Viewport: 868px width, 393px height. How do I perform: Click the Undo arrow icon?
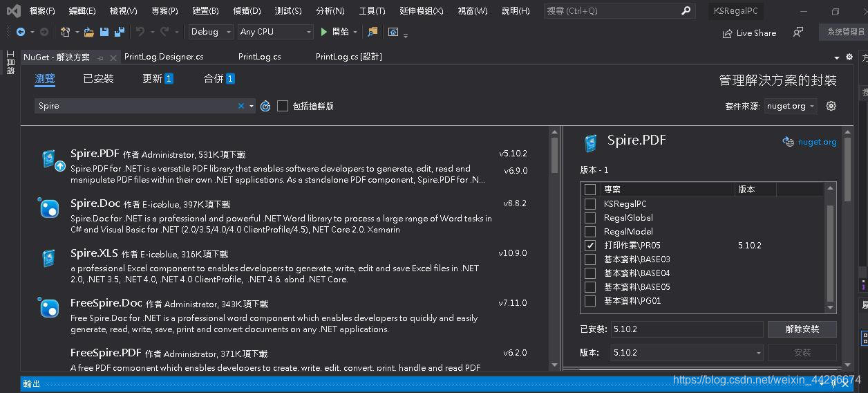click(140, 32)
